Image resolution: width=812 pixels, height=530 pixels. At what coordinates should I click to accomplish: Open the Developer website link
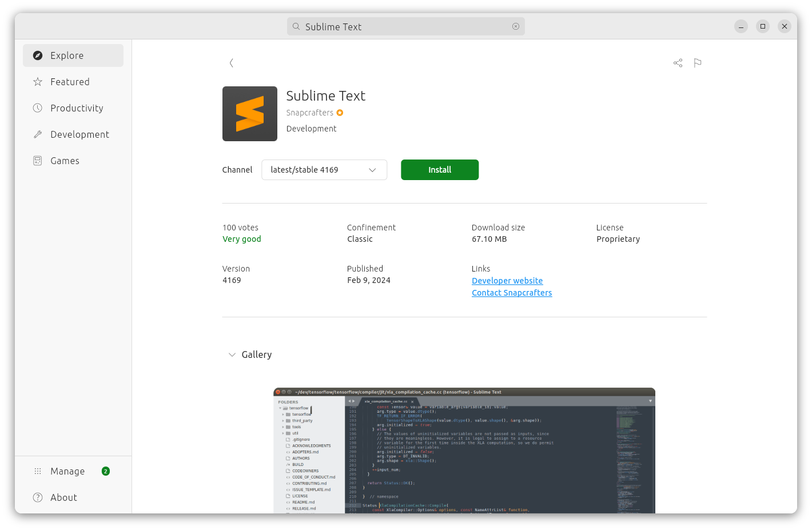tap(507, 281)
